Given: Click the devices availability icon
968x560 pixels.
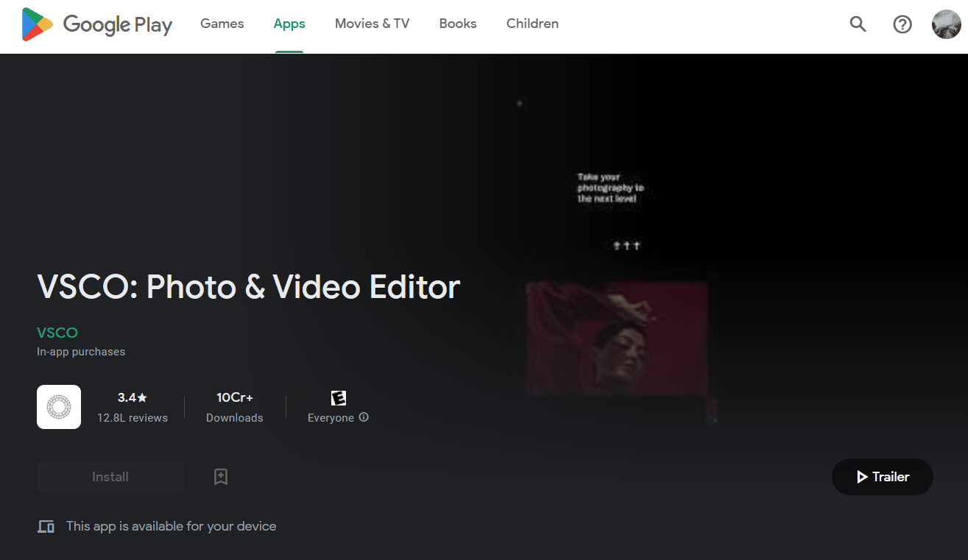Looking at the screenshot, I should [46, 526].
